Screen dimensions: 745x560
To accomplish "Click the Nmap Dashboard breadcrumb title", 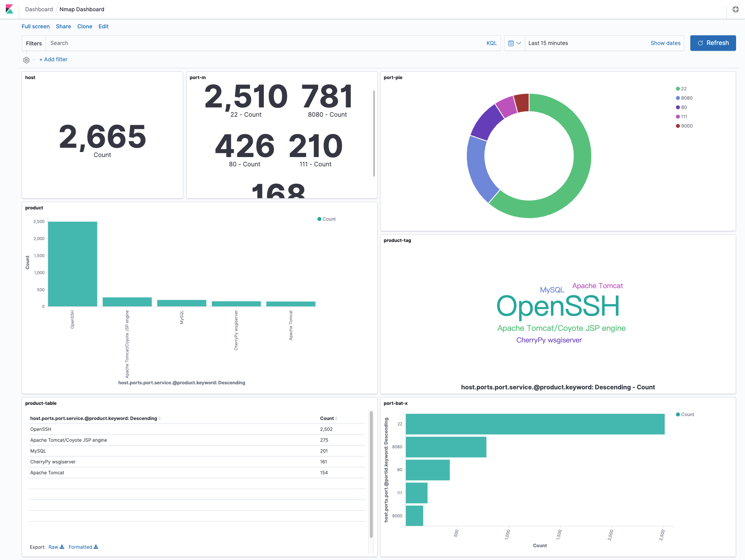I will [82, 9].
